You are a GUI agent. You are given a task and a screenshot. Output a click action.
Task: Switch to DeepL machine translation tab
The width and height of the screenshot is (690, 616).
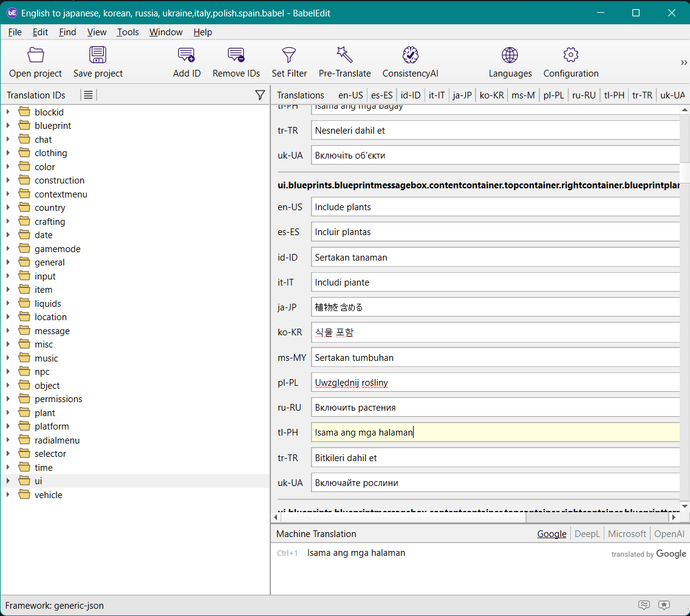(587, 533)
